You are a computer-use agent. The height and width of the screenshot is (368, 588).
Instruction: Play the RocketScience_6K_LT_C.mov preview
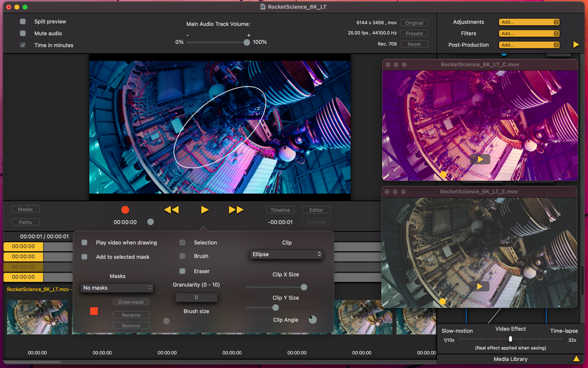click(480, 159)
